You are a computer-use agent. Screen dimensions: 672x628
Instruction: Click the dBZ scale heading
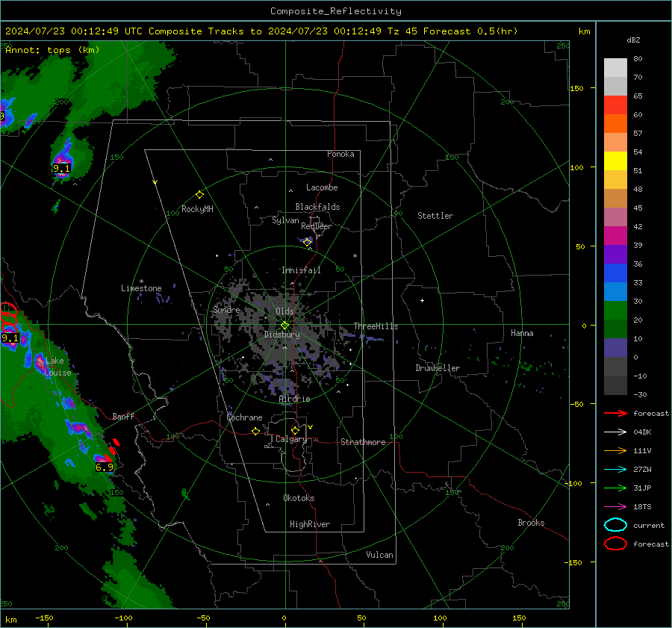coord(633,40)
